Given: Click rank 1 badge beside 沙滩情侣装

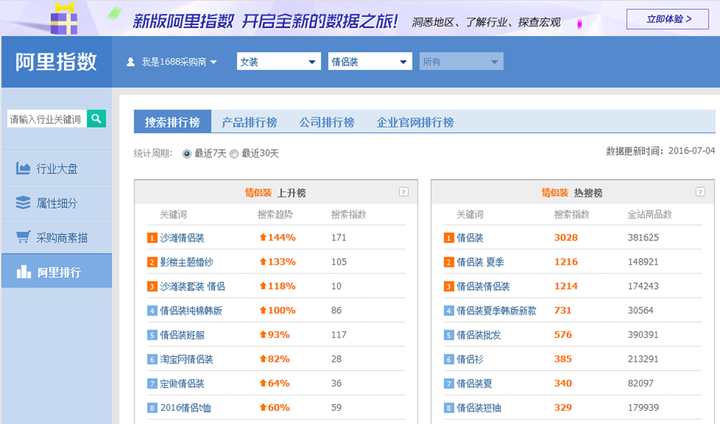Looking at the screenshot, I should point(152,238).
